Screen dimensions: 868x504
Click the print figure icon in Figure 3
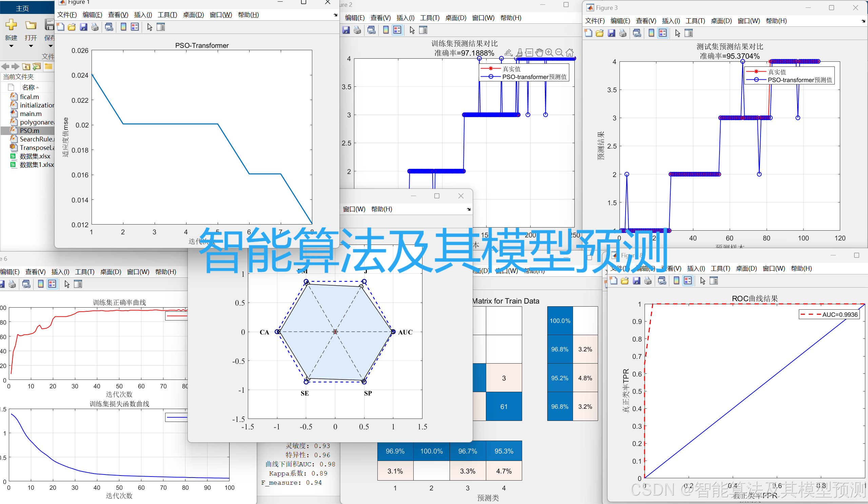[x=623, y=33]
